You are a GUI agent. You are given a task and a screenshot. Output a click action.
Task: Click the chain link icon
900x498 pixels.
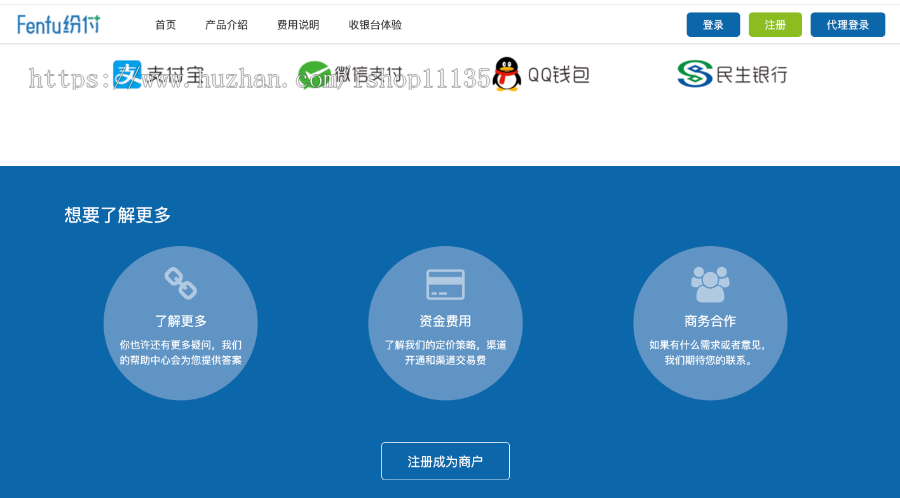(181, 283)
